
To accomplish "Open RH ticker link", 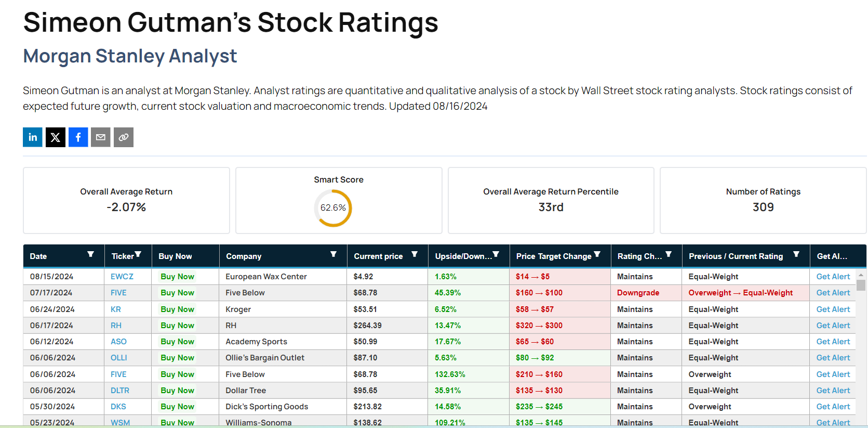I will click(116, 326).
